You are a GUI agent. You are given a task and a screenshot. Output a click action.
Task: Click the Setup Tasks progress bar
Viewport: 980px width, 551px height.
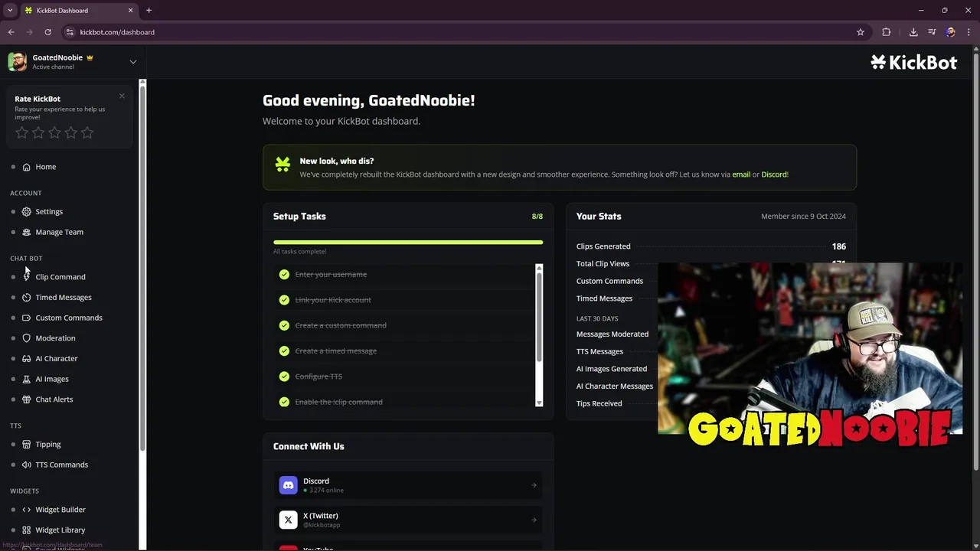coord(408,242)
